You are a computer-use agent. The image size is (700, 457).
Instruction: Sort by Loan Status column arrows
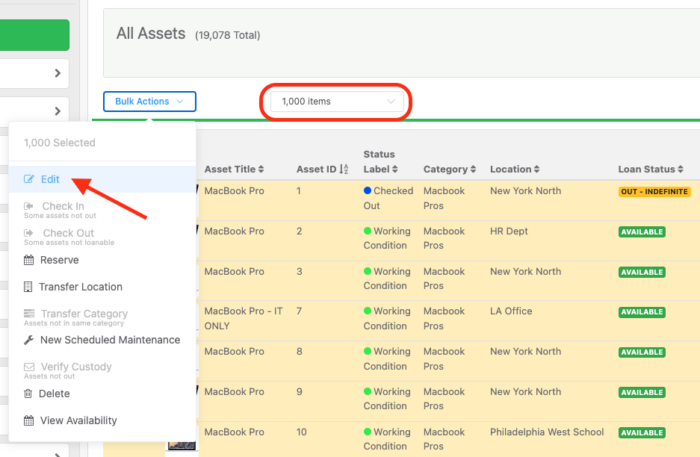click(x=680, y=169)
